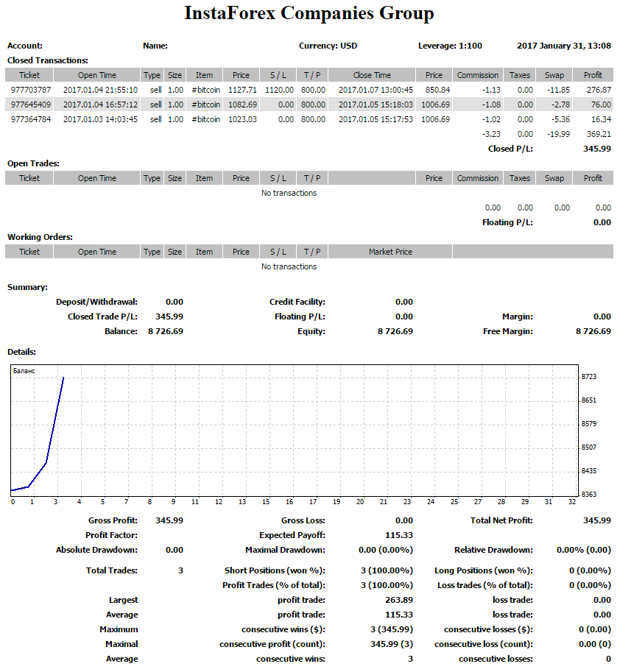Click the consecutive wins value "3 (345.99)"
The height and width of the screenshot is (672, 620).
(392, 629)
